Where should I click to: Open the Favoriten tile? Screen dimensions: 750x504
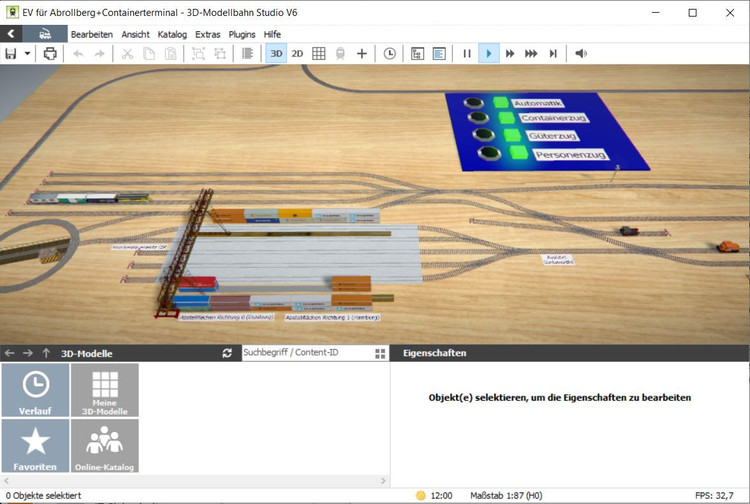[35, 446]
